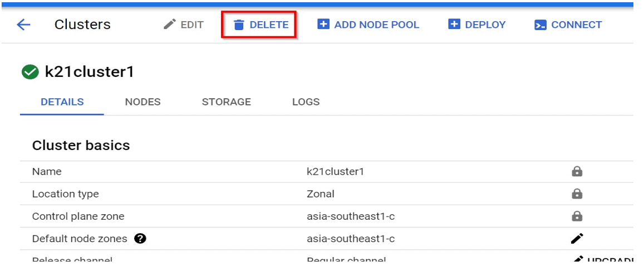Click the Deploy plus icon
644x266 pixels.
[454, 25]
